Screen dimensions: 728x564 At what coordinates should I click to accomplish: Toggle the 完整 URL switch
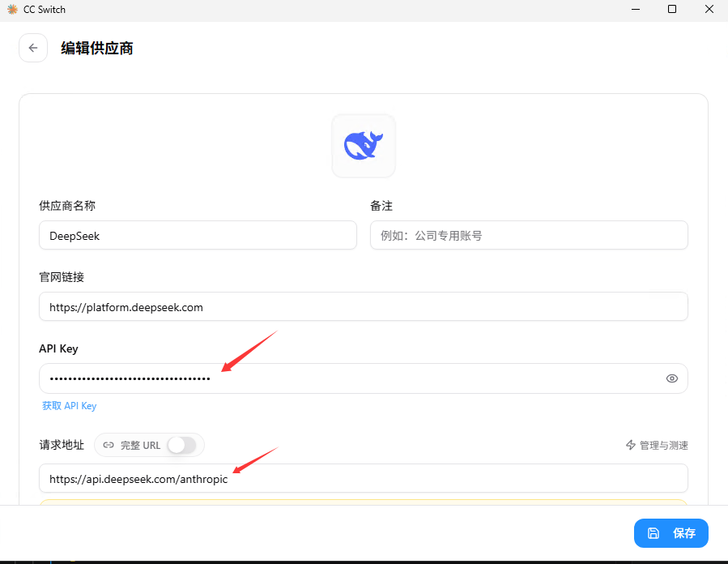point(182,445)
